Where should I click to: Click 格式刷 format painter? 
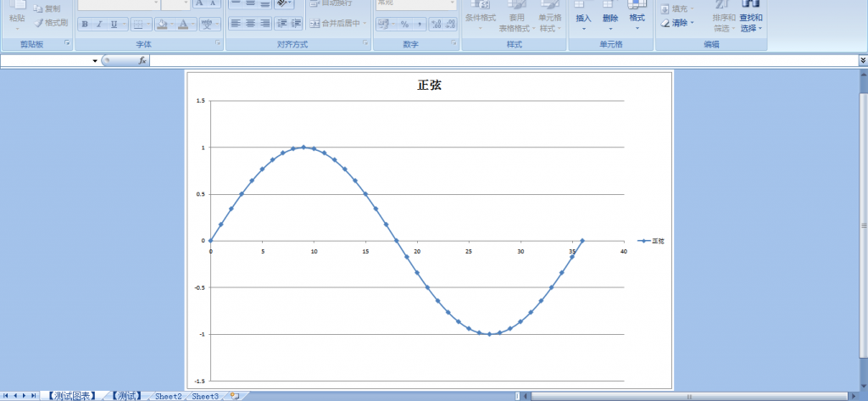(50, 23)
